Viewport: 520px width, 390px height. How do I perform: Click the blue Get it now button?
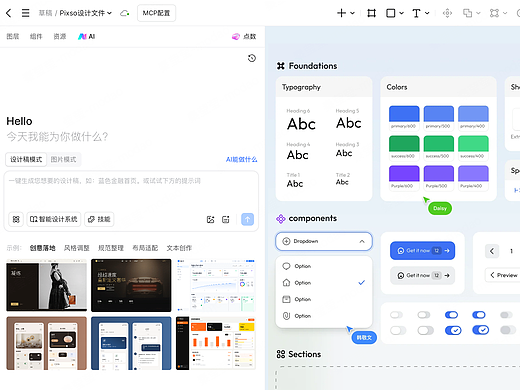pos(422,250)
